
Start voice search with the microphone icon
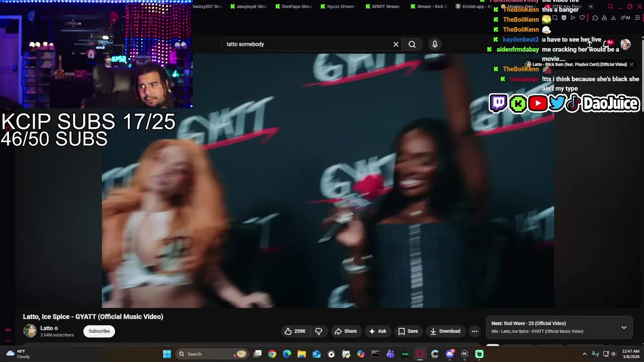pos(435,44)
